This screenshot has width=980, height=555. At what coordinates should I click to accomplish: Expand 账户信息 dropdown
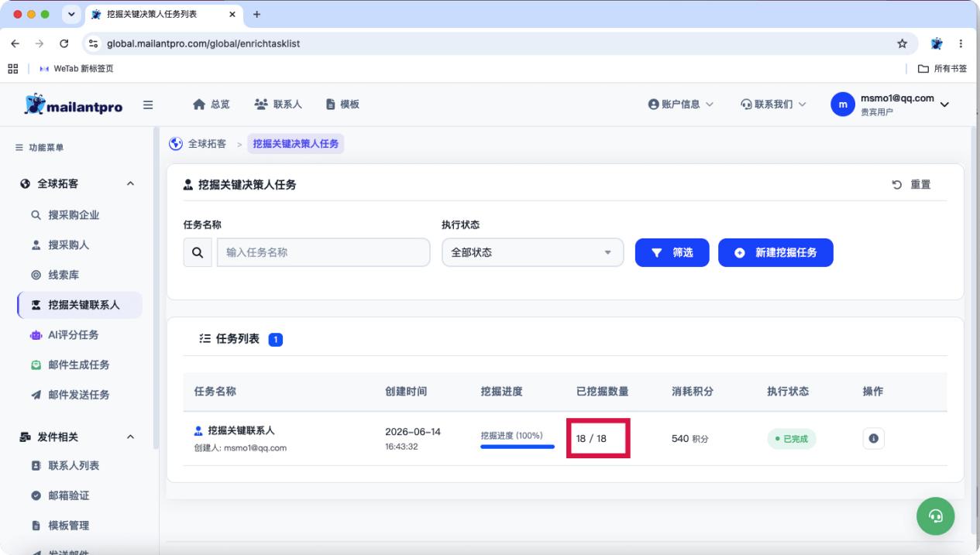click(680, 104)
